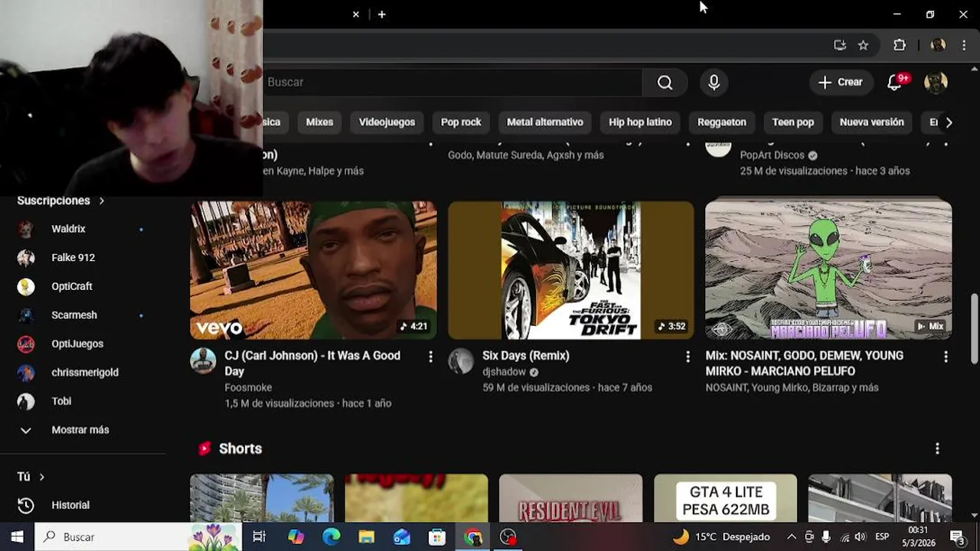Open the Resident Evil short
The image size is (980, 551).
(x=570, y=498)
